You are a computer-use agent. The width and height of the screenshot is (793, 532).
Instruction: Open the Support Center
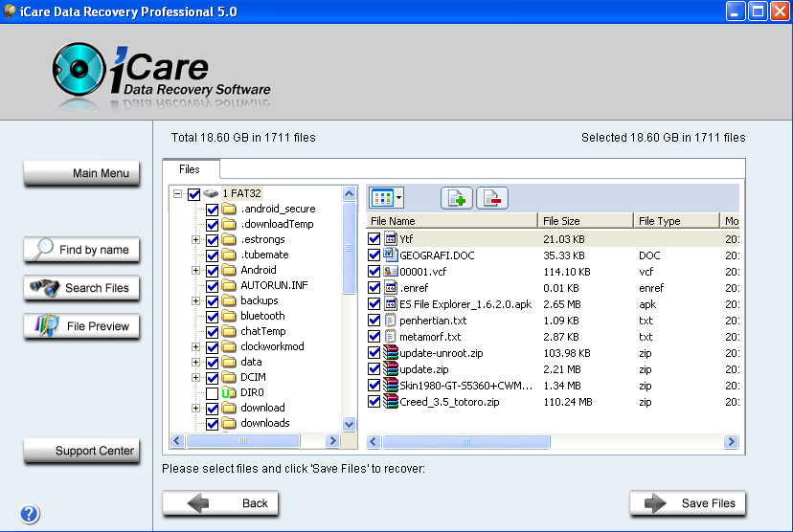pos(81,451)
